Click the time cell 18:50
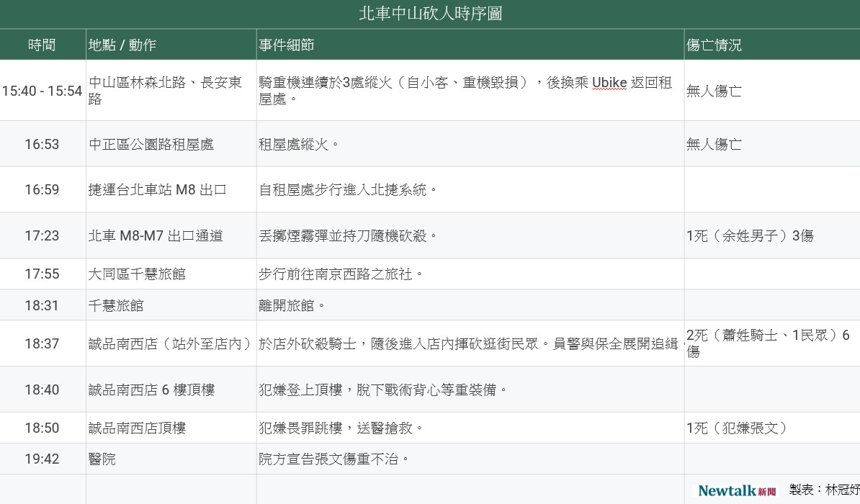Screen dimensions: 860x504 [42, 428]
